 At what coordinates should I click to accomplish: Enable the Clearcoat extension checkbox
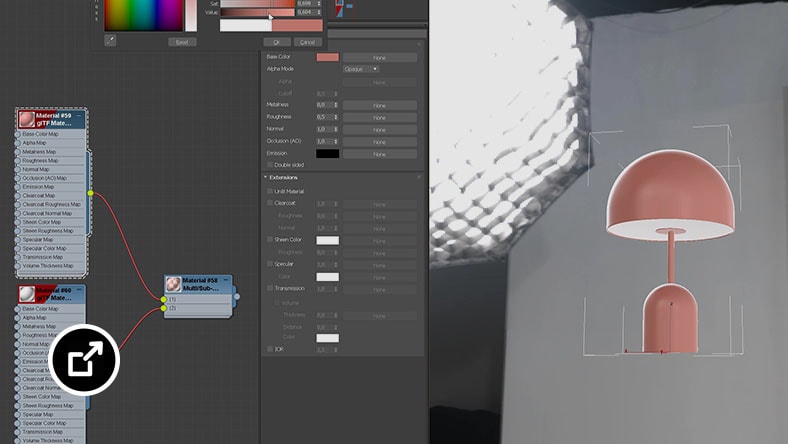[x=269, y=203]
